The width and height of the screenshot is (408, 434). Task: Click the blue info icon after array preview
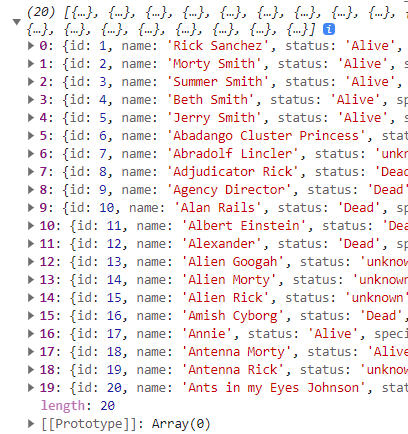(x=329, y=29)
